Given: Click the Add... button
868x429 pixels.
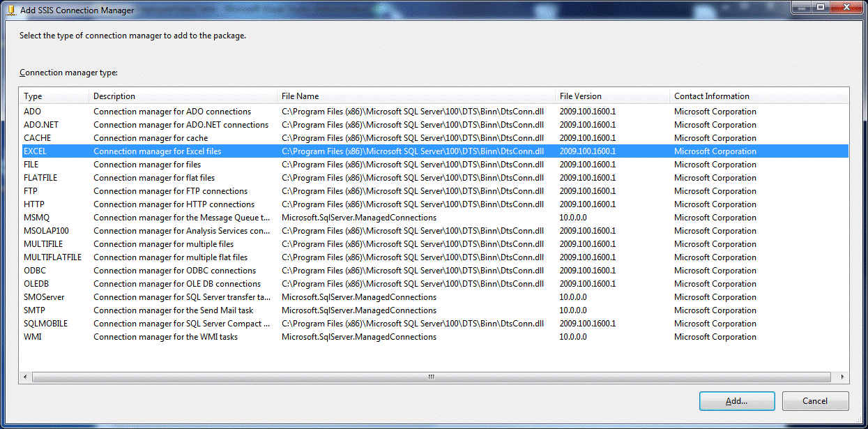Looking at the screenshot, I should coord(737,401).
